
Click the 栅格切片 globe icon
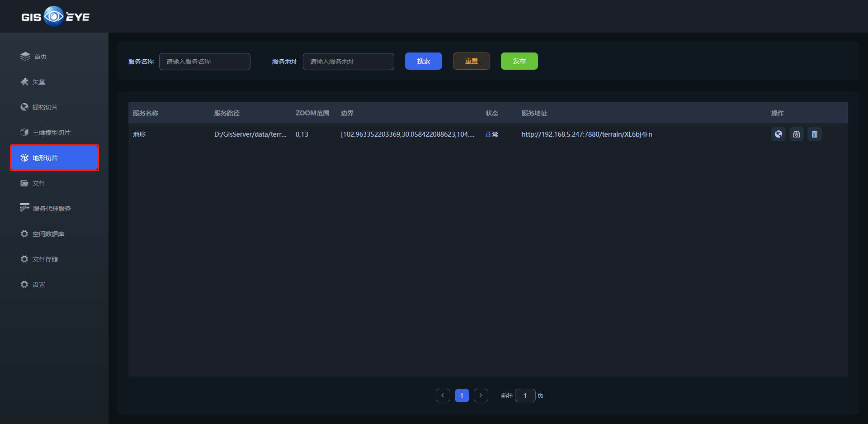pos(24,107)
